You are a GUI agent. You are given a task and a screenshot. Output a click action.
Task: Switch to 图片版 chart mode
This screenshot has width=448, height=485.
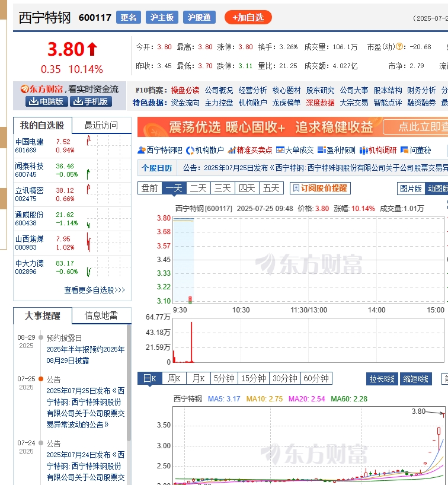(411, 189)
